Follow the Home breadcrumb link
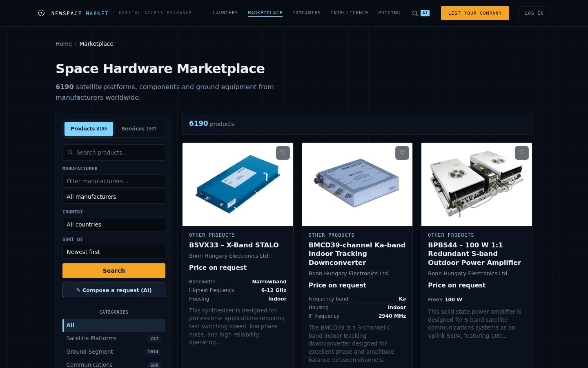 [64, 44]
